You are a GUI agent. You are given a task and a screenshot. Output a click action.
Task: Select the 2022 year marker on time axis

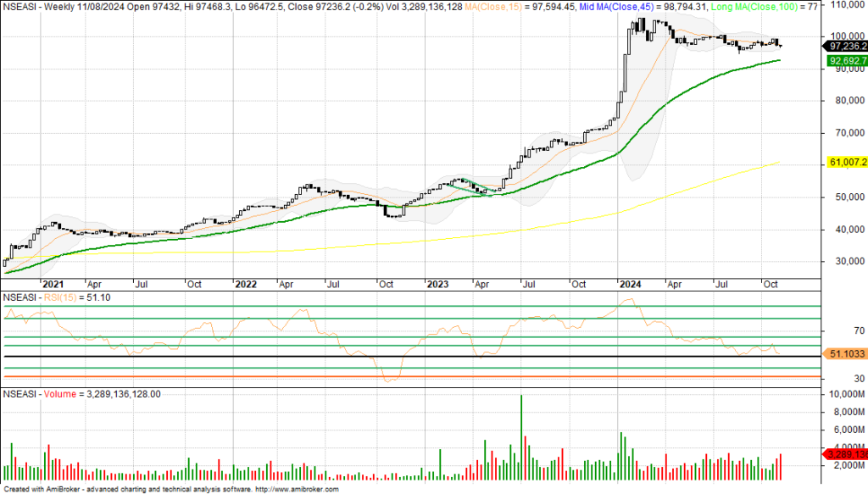coord(246,285)
